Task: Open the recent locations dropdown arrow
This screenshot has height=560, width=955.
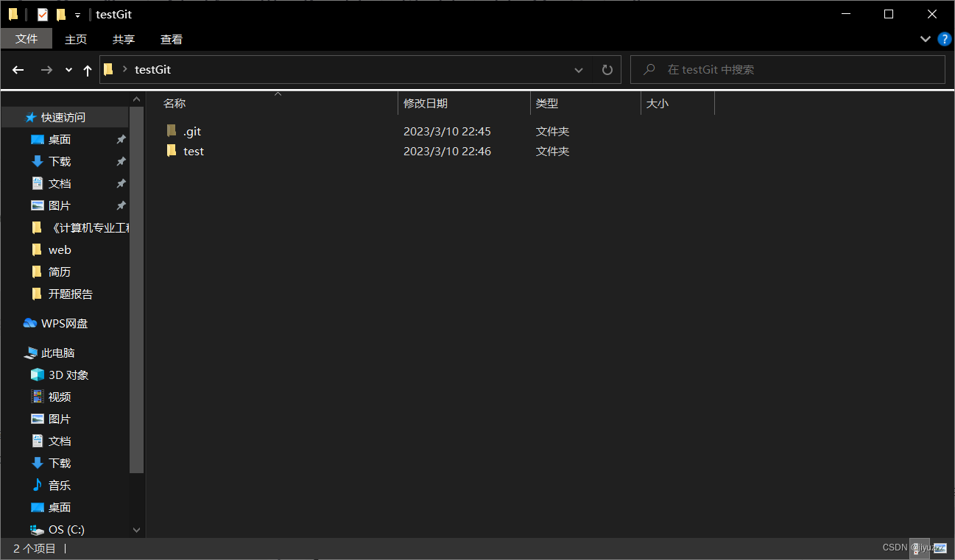Action: pyautogui.click(x=68, y=70)
